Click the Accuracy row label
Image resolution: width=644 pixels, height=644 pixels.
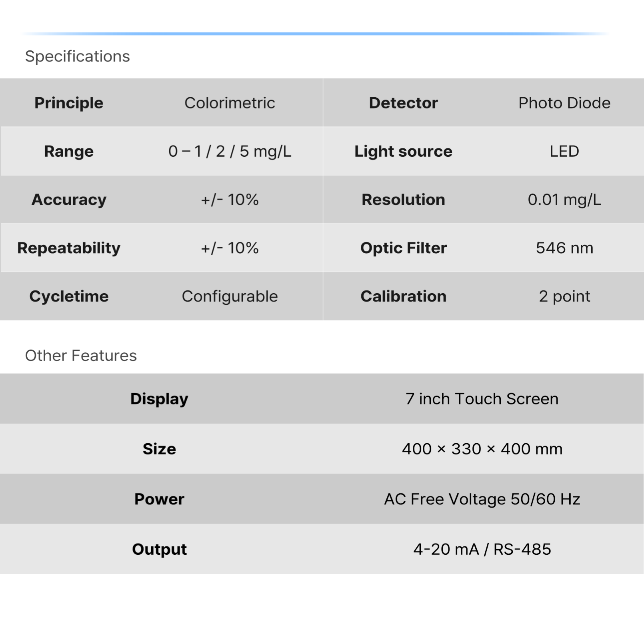69,200
